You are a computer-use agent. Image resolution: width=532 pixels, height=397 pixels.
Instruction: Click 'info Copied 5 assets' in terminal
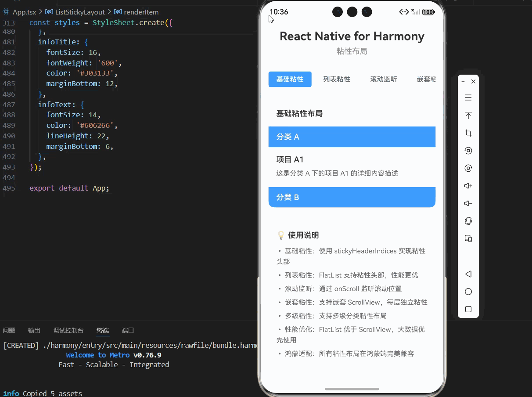[x=43, y=393]
